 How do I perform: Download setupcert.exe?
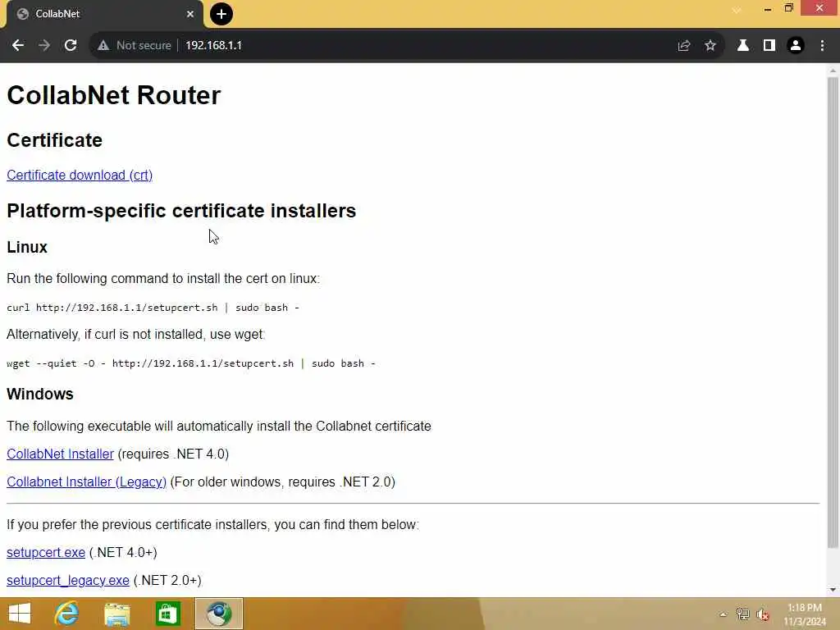click(x=46, y=552)
